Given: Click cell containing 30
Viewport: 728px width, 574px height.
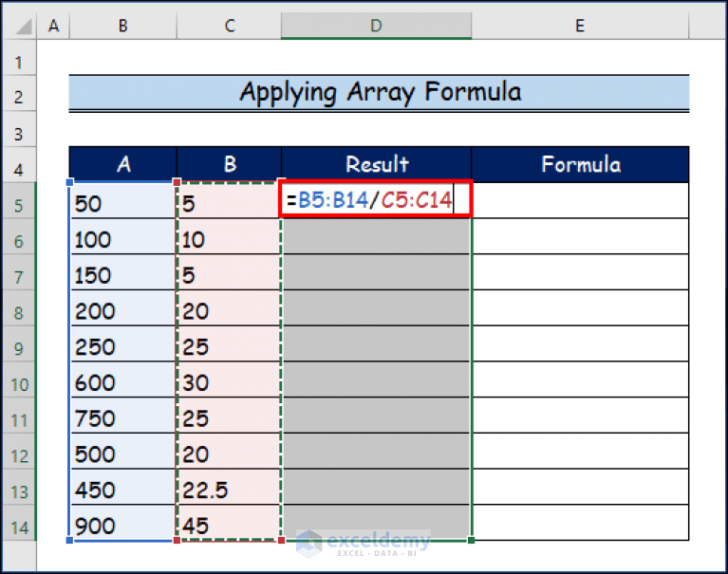Looking at the screenshot, I should [x=230, y=380].
